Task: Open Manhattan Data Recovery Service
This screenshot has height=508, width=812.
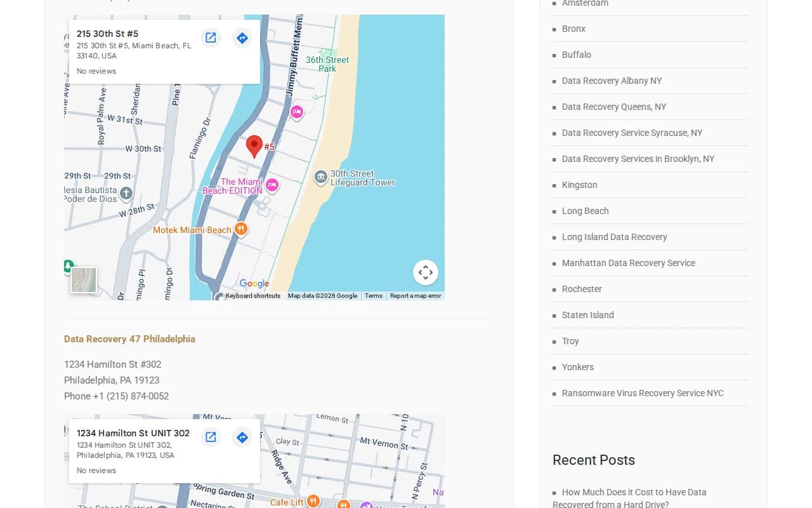Action: point(629,263)
